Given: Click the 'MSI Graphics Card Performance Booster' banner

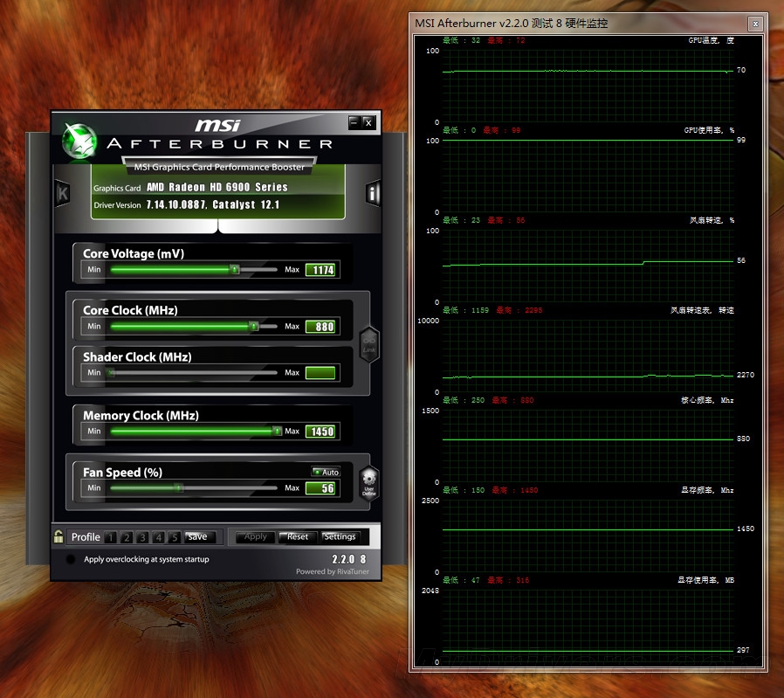Looking at the screenshot, I should coord(219,167).
